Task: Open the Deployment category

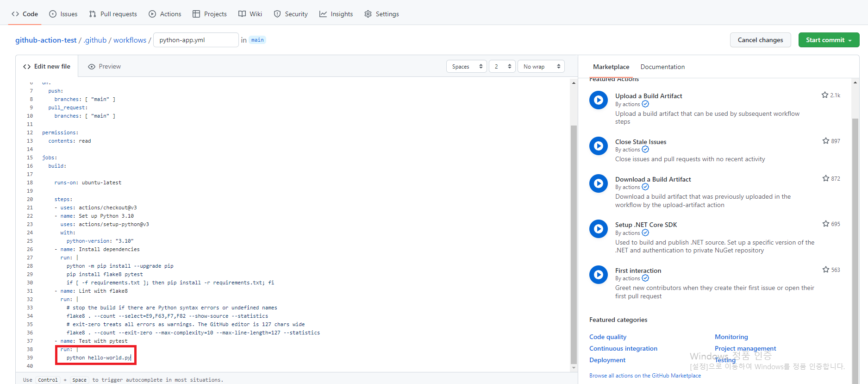Action: [x=607, y=360]
